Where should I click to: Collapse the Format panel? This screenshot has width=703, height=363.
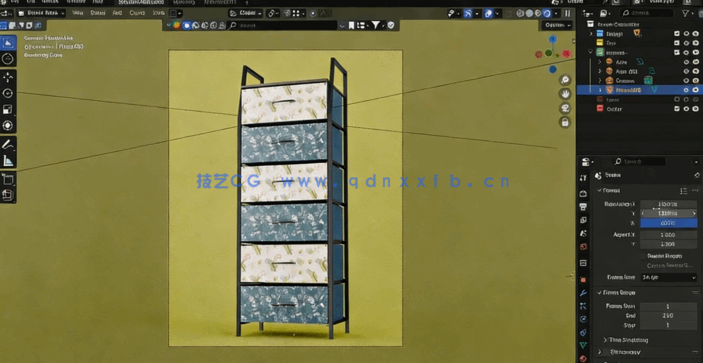tap(600, 191)
